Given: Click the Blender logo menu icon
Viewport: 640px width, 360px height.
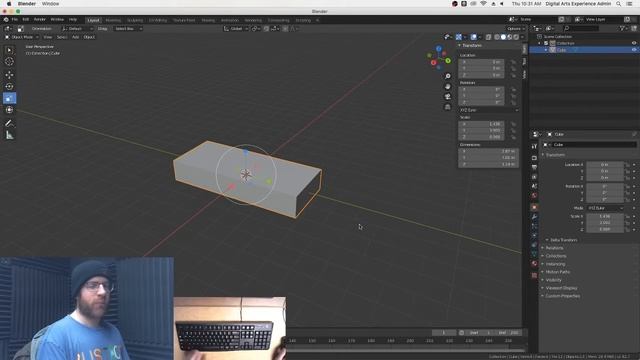Looking at the screenshot, I should pos(6,20).
